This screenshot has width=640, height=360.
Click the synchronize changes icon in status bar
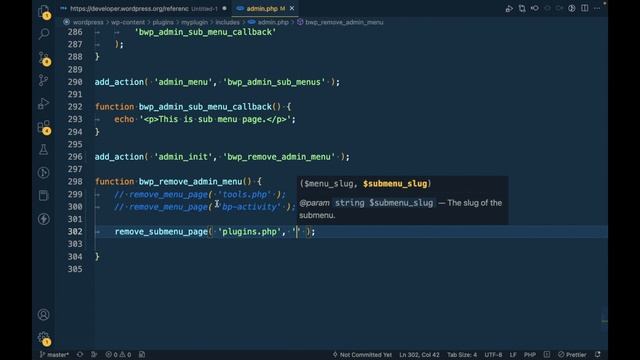tap(80, 355)
